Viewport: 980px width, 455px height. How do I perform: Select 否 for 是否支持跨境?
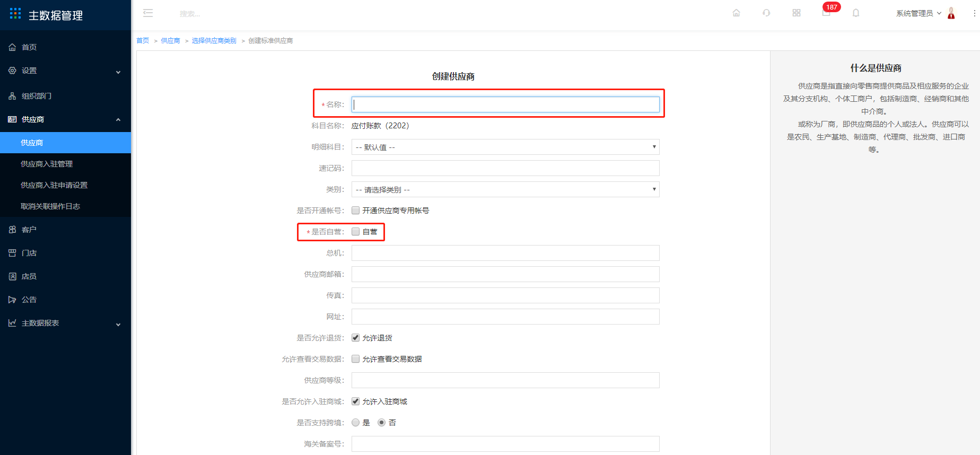point(382,423)
